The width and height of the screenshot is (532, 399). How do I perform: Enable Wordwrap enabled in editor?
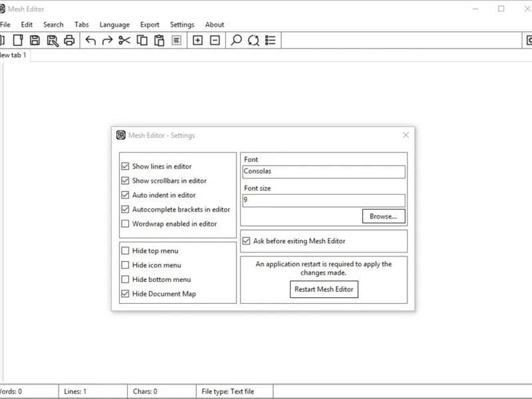click(125, 223)
